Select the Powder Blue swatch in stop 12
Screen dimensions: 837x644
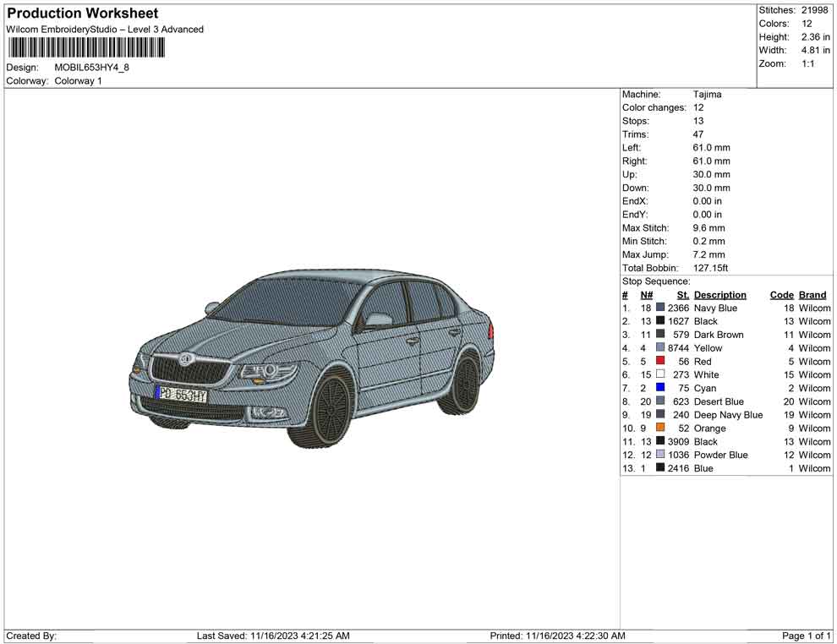point(659,455)
